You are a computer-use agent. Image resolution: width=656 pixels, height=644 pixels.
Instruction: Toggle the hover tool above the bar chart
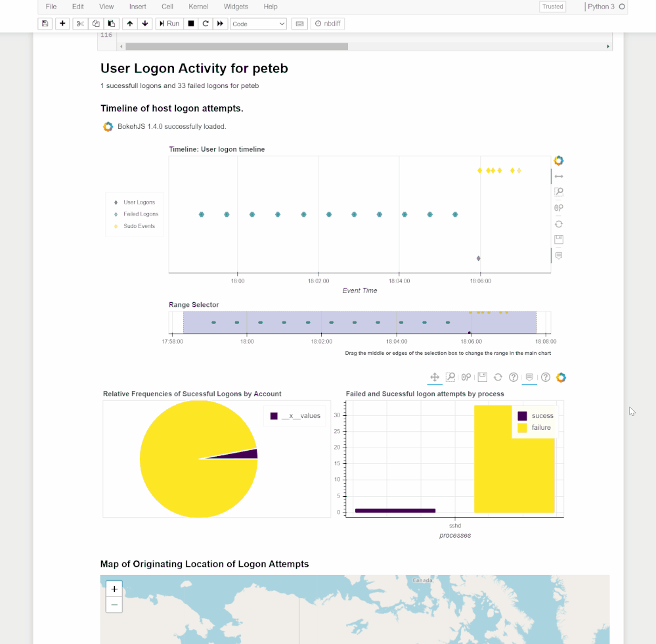(529, 377)
